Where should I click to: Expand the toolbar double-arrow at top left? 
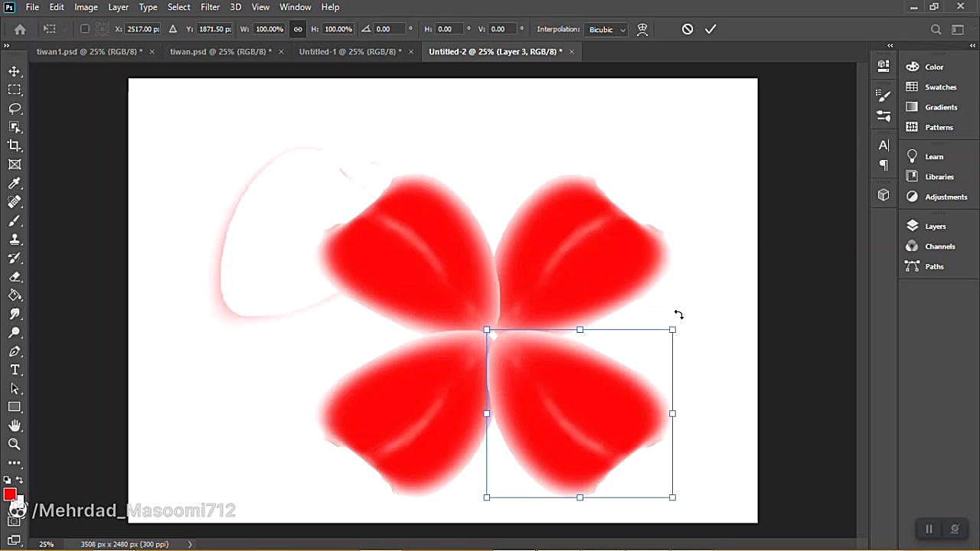(6, 46)
